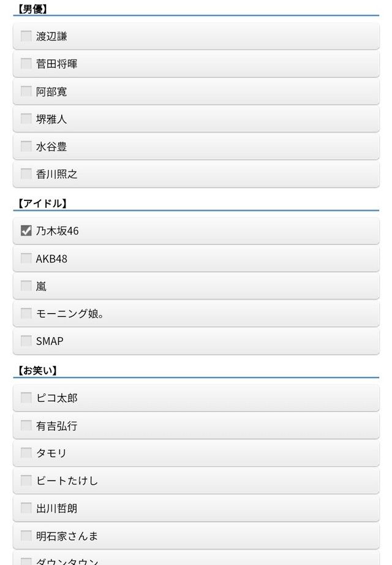Check the SMAP checkbox
The width and height of the screenshot is (392, 565).
[26, 341]
